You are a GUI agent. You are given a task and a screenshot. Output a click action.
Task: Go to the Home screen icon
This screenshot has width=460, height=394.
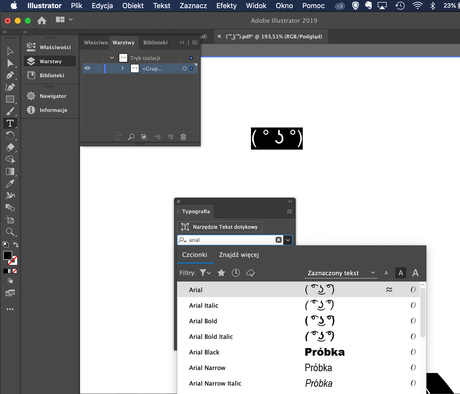pos(42,21)
